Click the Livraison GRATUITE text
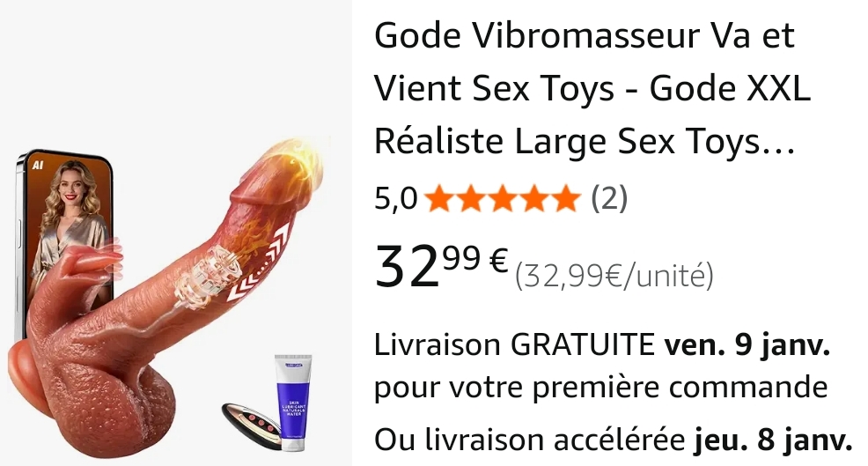 pyautogui.click(x=515, y=344)
